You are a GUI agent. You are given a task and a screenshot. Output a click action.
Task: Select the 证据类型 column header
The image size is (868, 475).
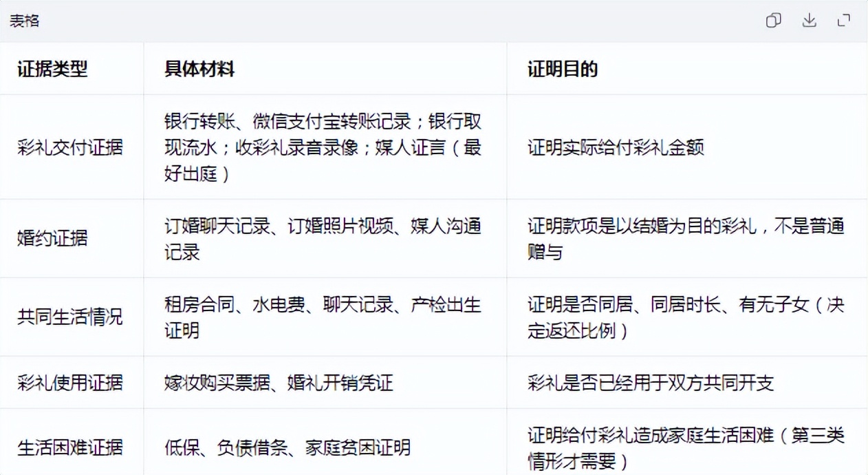coord(52,69)
